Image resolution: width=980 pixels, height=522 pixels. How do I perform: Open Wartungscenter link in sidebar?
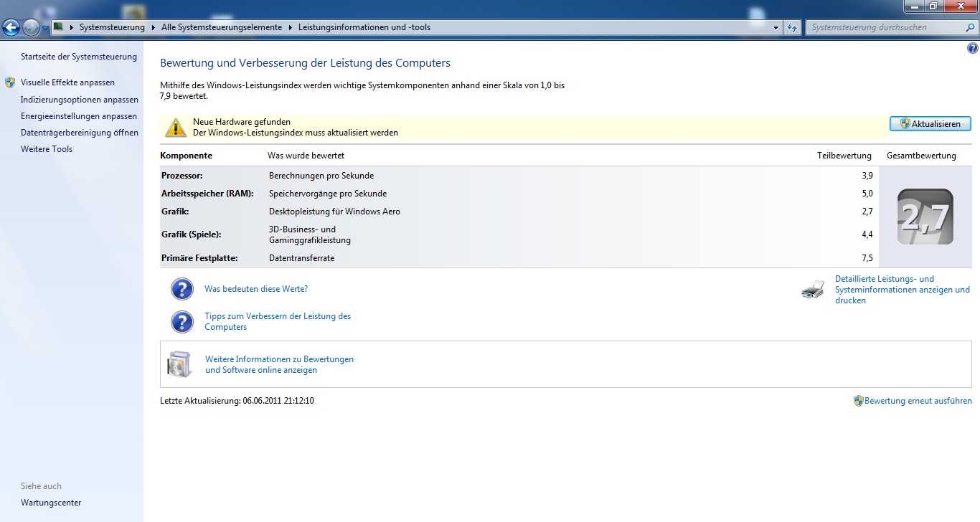coord(51,503)
